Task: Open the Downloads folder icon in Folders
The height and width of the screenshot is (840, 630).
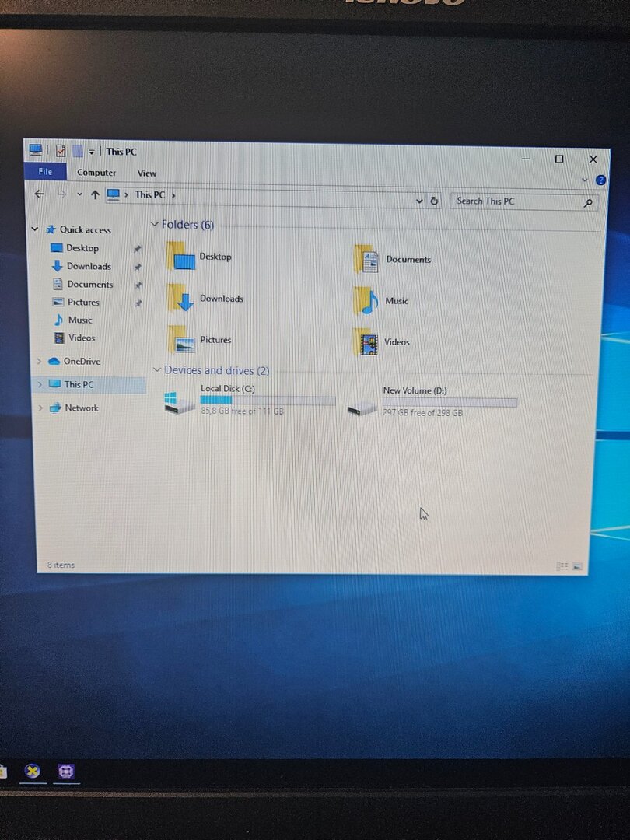Action: point(181,298)
